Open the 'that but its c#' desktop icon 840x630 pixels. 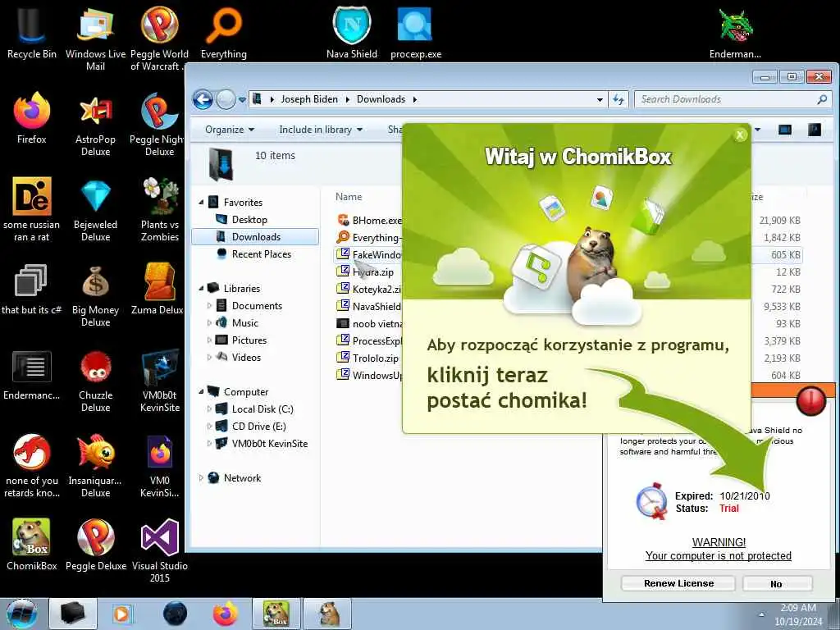(32, 290)
